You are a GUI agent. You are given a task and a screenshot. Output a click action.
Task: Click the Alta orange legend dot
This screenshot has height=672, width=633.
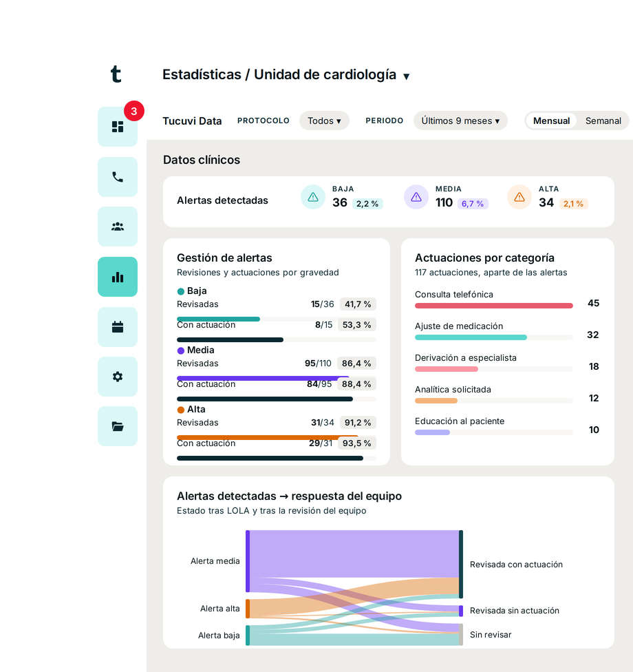(x=181, y=410)
